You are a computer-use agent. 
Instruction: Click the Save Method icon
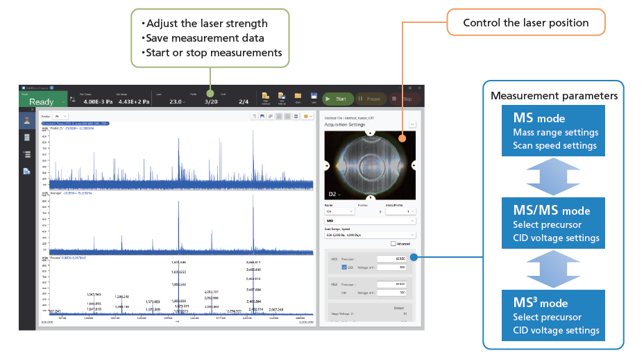[x=282, y=98]
